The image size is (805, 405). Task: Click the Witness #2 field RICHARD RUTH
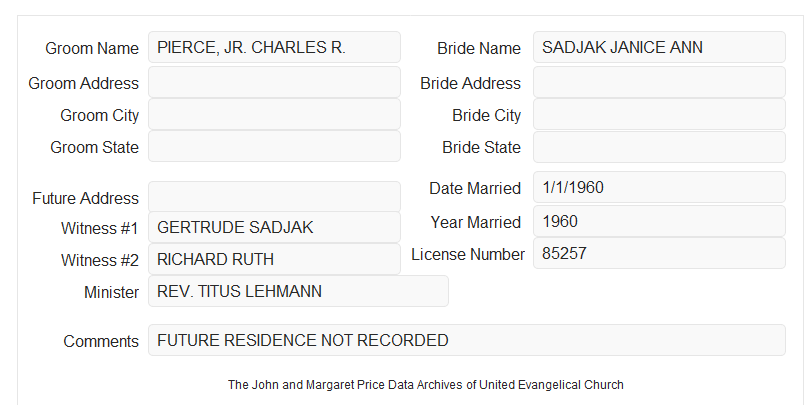click(274, 259)
